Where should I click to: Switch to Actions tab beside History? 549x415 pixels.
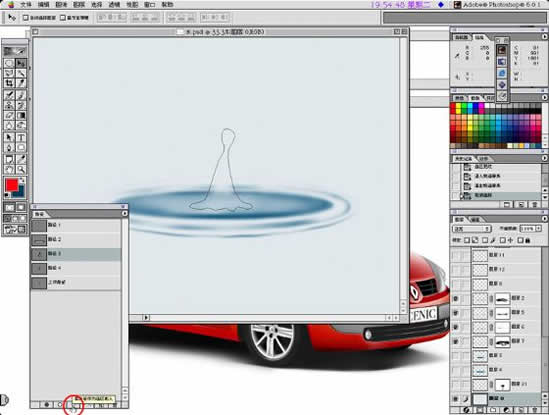tap(483, 159)
